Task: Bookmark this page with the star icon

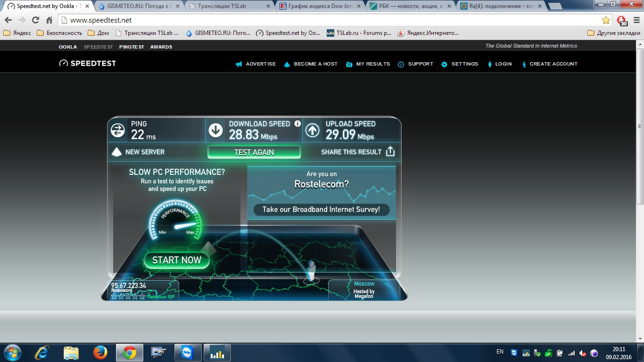Action: pos(606,20)
